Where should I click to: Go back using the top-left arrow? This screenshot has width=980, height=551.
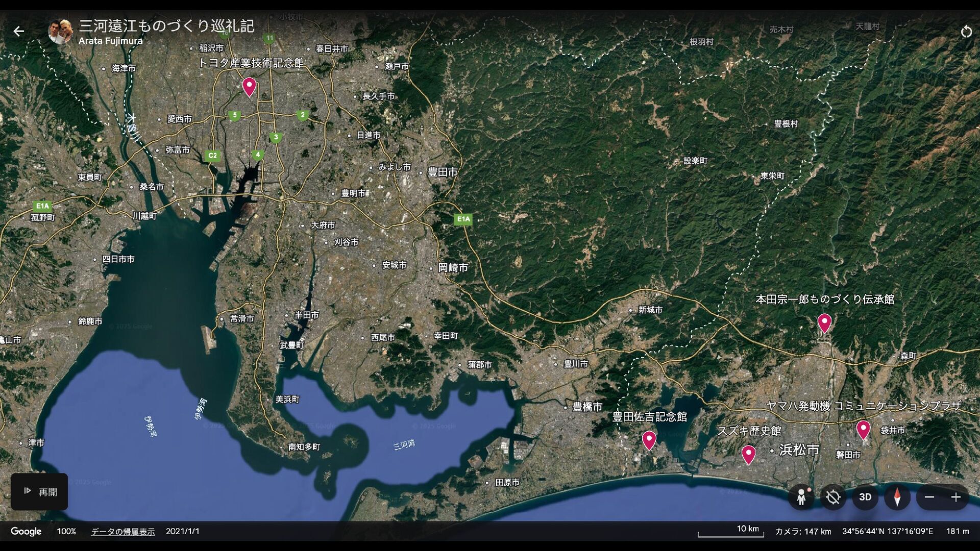click(19, 32)
